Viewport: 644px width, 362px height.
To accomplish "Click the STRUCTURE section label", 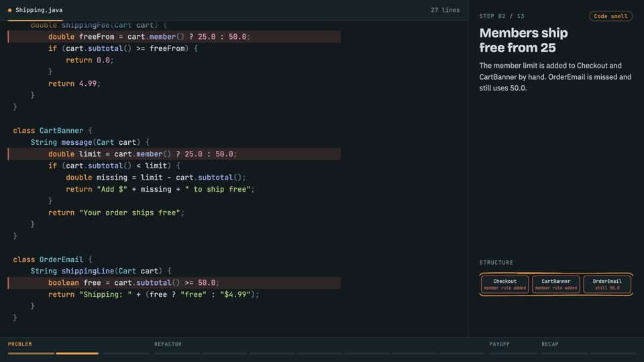I will tap(496, 262).
